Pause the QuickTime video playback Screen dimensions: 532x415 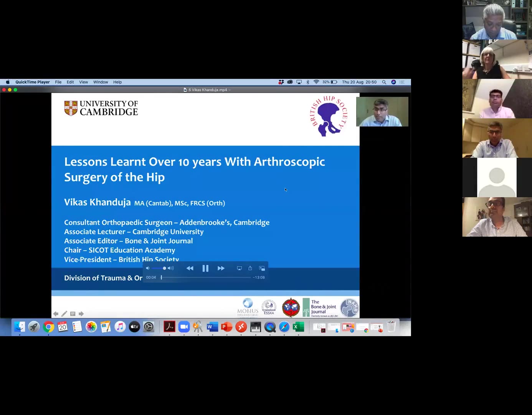tap(205, 268)
